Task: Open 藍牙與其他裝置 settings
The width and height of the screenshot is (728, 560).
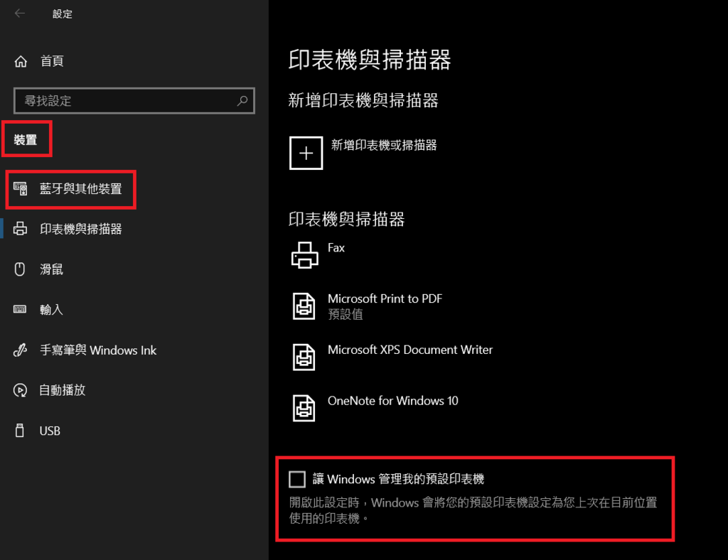Action: click(x=80, y=189)
